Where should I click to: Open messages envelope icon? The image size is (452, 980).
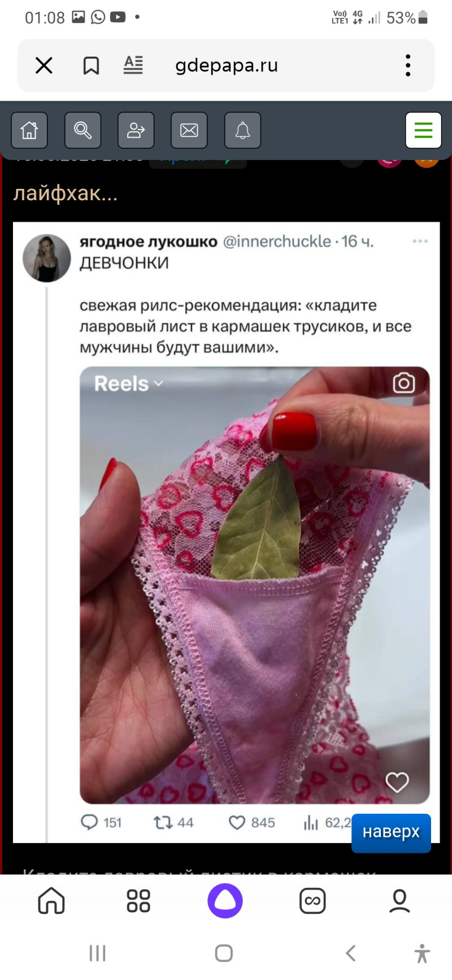189,130
